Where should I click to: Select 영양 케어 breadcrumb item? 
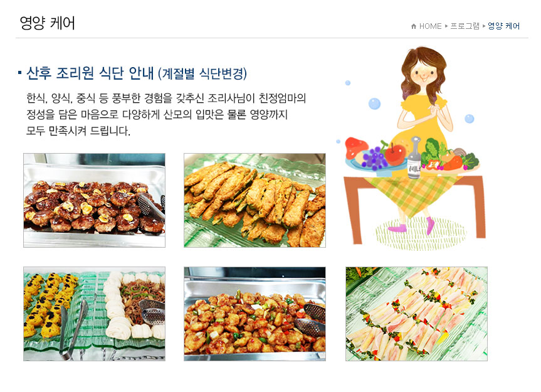[503, 26]
